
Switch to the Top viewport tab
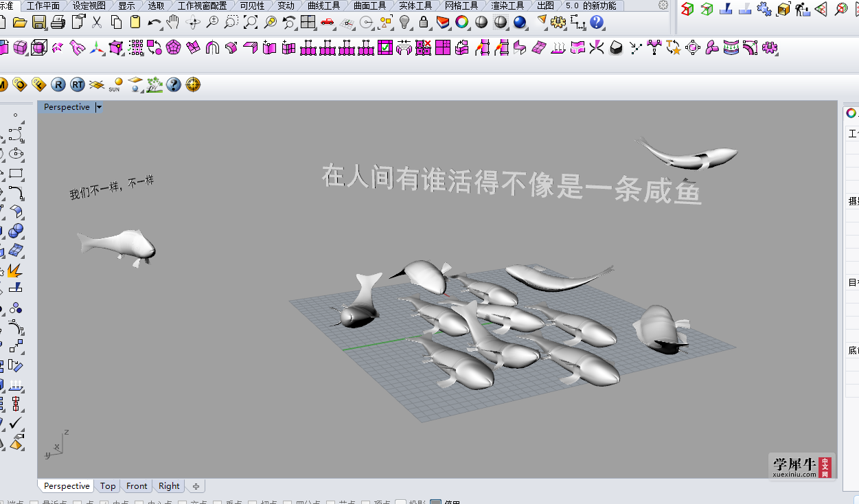108,485
